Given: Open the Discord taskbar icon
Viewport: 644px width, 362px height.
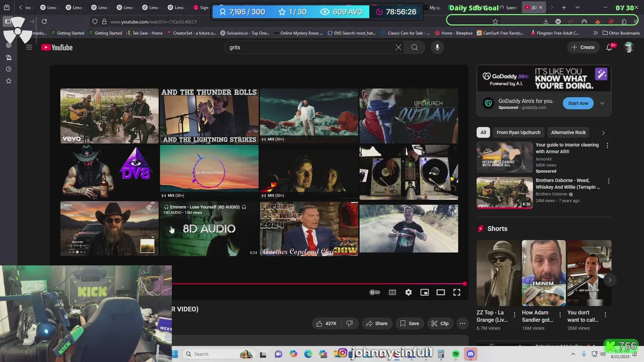Looking at the screenshot, I should click(x=470, y=354).
